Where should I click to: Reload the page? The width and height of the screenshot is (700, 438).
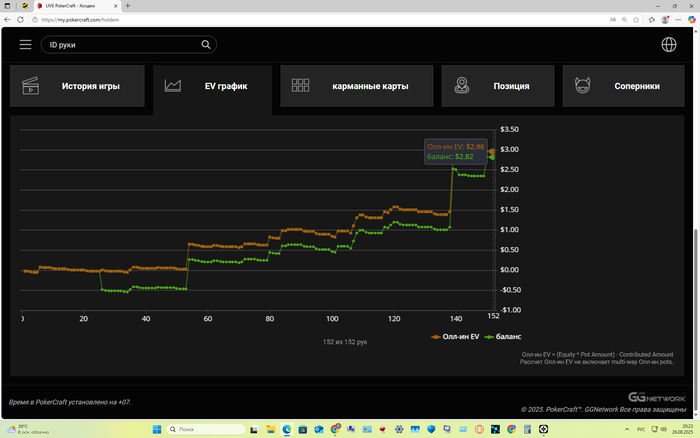tap(20, 20)
